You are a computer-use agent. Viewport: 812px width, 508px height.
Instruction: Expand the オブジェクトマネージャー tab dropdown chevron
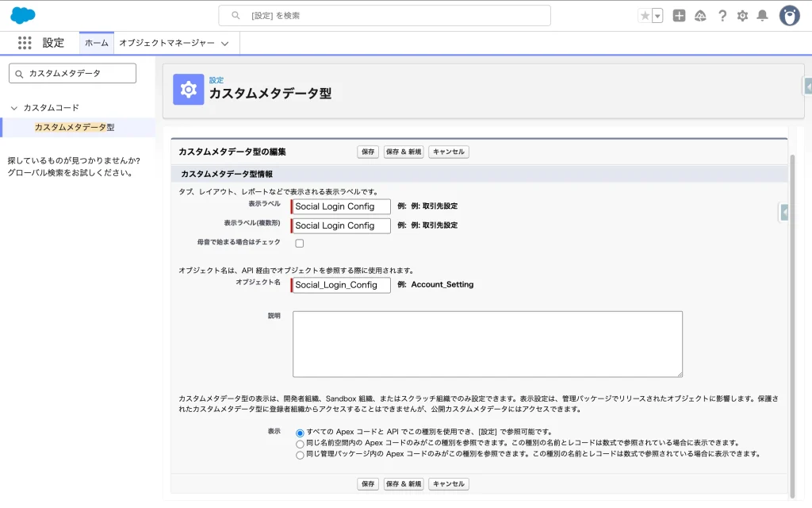click(x=225, y=44)
